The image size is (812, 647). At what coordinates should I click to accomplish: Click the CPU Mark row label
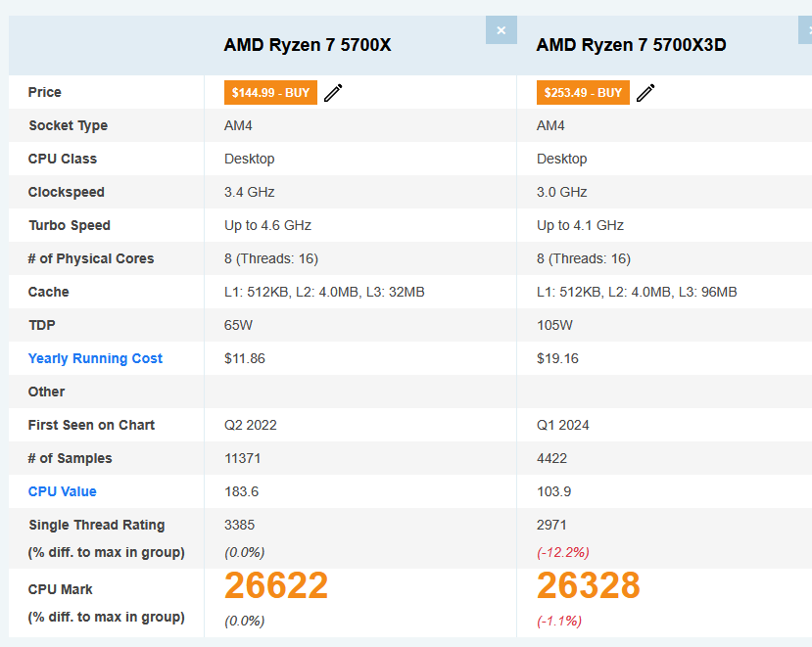point(60,589)
